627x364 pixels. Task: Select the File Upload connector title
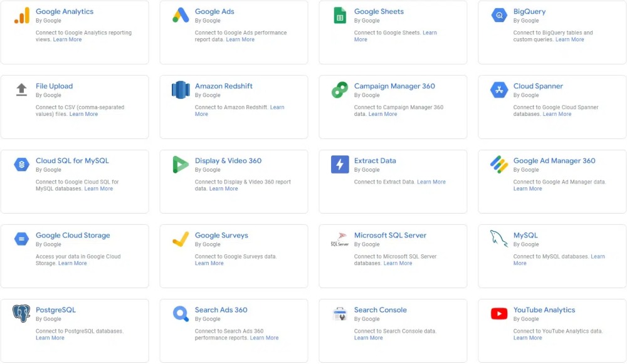pyautogui.click(x=54, y=86)
